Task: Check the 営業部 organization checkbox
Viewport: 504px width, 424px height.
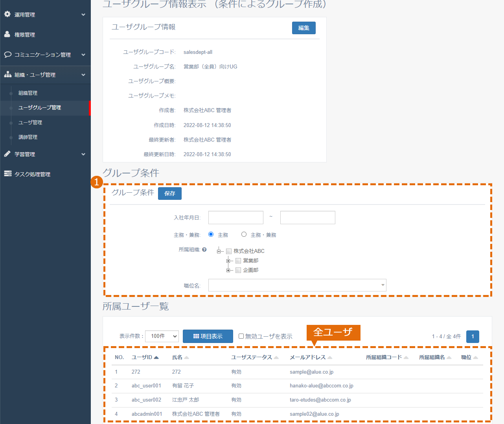Action: pos(238,261)
